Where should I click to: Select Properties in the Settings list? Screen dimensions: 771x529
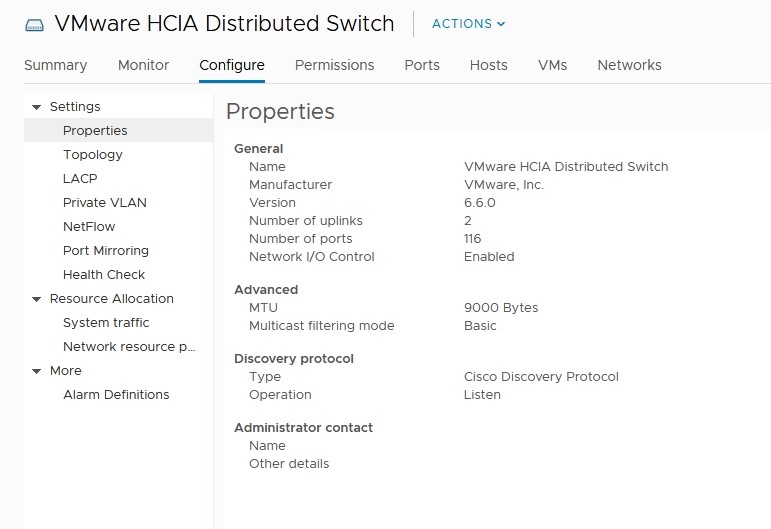pyautogui.click(x=119, y=130)
